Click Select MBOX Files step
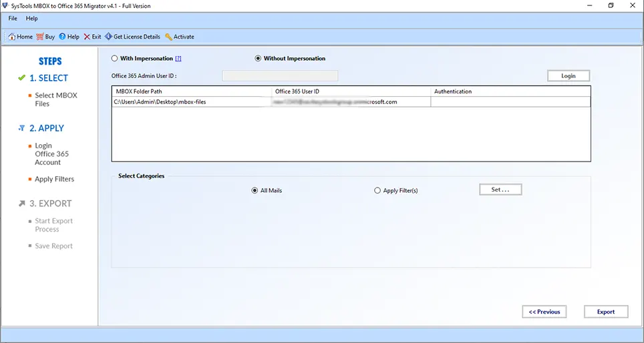The width and height of the screenshot is (644, 343). [x=56, y=99]
